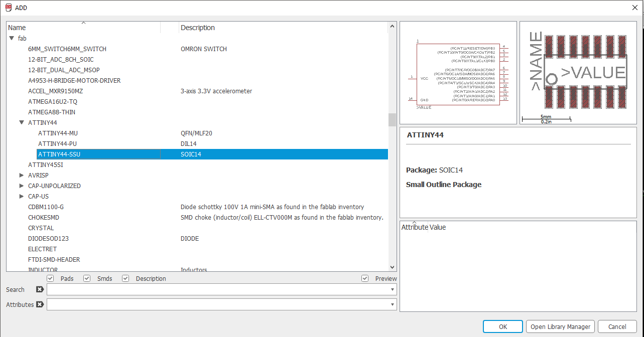Click the 3-axis 3.3V accelerometer description
The image size is (644, 337).
click(x=216, y=91)
